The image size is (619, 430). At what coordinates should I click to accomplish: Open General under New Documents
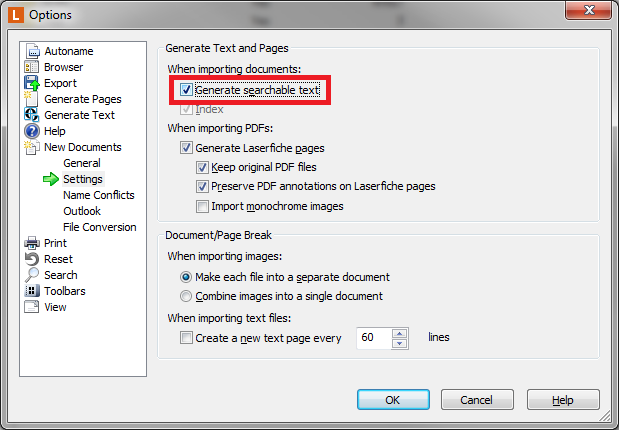82,163
